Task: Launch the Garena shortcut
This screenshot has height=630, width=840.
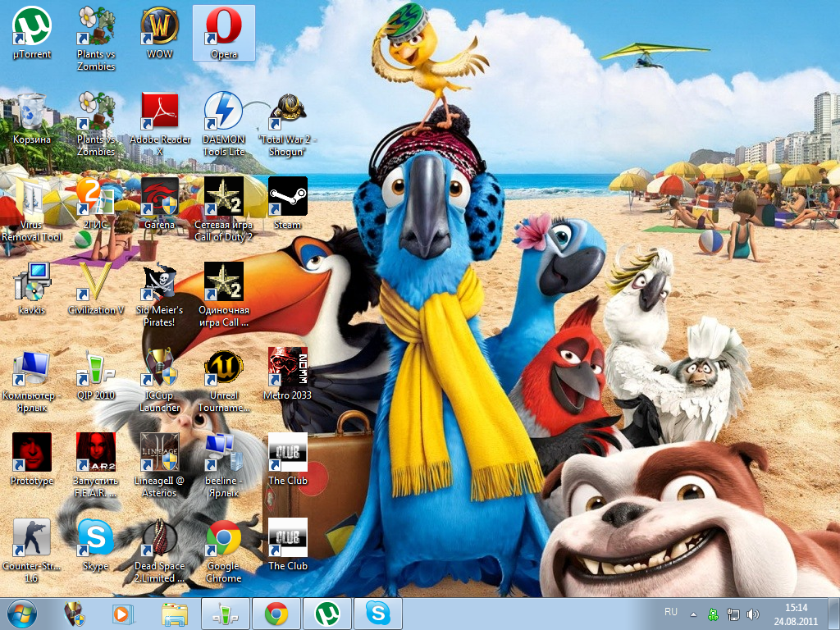Action: [160, 204]
